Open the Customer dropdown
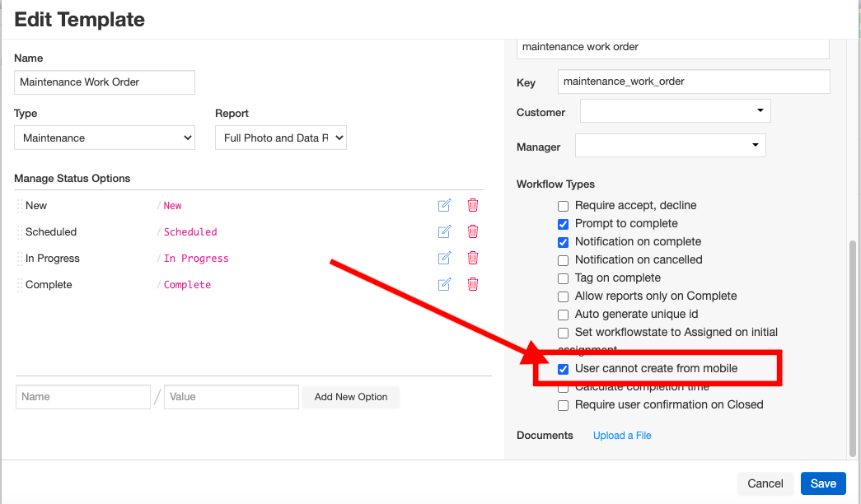This screenshot has height=504, width=861. point(675,111)
